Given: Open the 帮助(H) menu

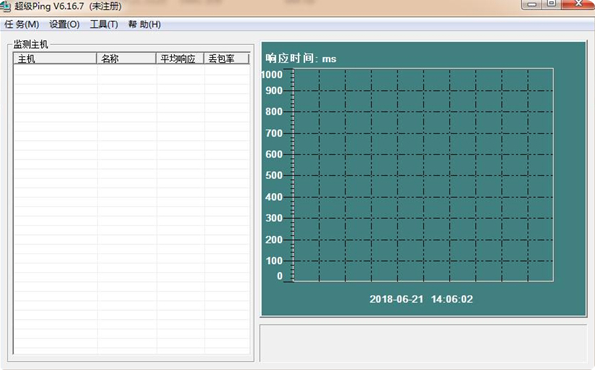Looking at the screenshot, I should coord(145,25).
